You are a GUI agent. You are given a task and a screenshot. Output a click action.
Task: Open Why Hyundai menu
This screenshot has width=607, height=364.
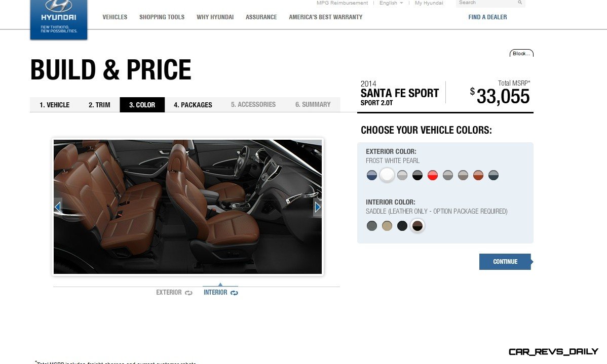(x=215, y=17)
